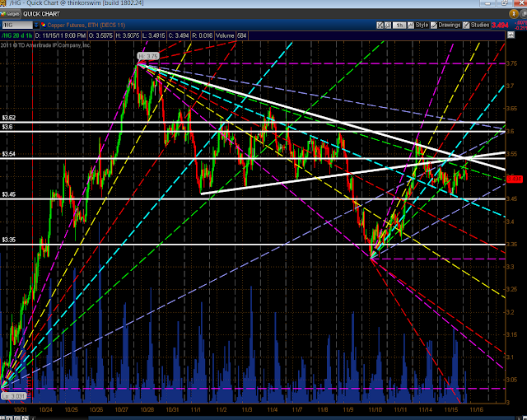
Task: Click the Lo: 3.031 price bubble
Action: click(x=13, y=396)
